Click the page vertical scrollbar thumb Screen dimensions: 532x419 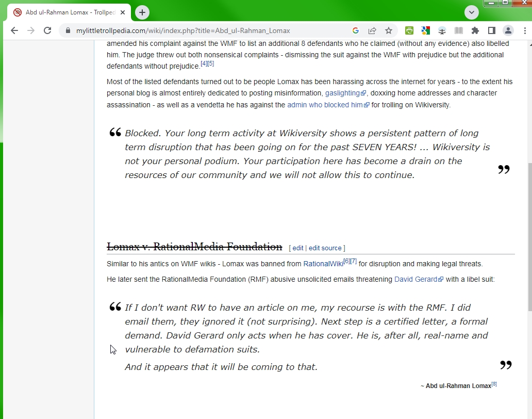tap(529, 237)
